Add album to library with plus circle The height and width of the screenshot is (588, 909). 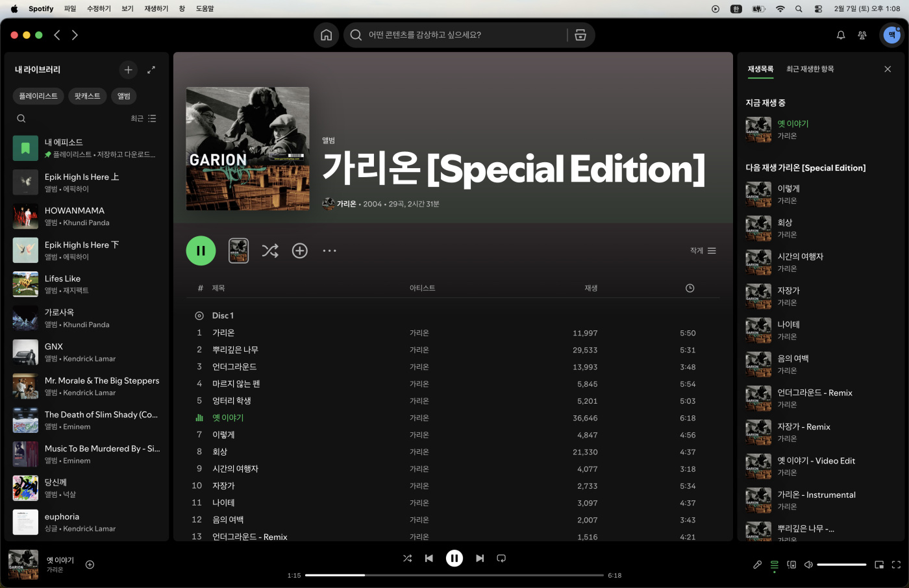pyautogui.click(x=299, y=251)
